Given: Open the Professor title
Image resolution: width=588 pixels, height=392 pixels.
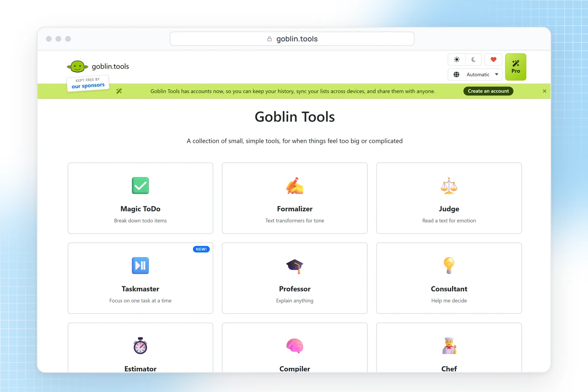Looking at the screenshot, I should tap(295, 289).
